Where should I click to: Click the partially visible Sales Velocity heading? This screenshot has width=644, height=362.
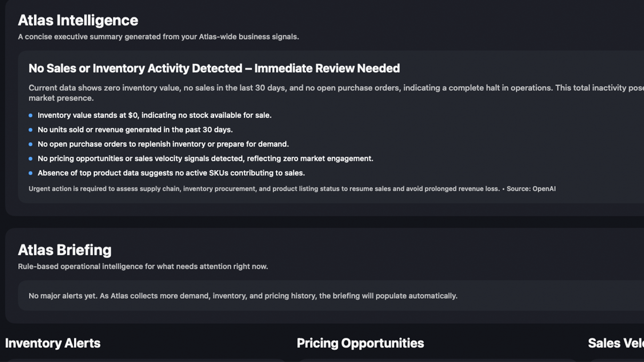click(615, 343)
